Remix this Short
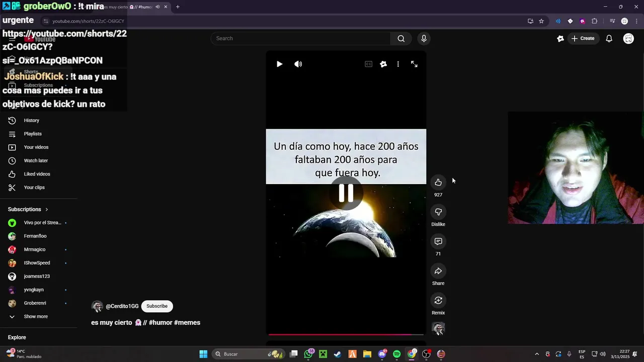 438,300
